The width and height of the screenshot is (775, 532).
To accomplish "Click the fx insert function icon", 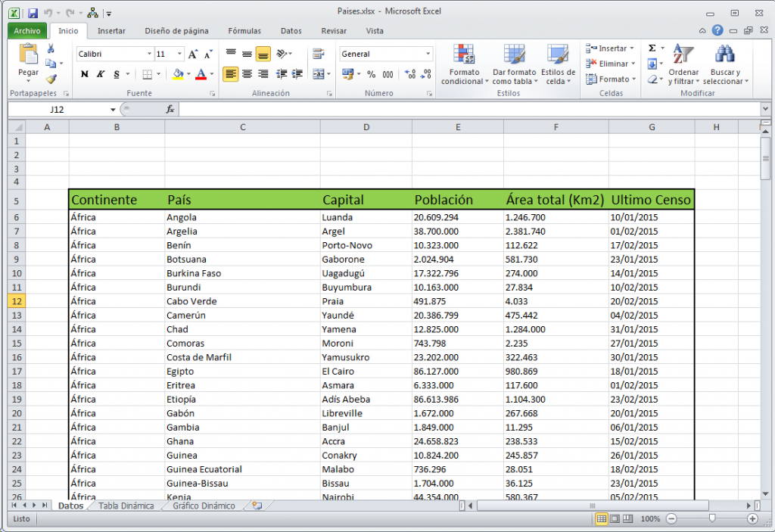I will coord(170,109).
